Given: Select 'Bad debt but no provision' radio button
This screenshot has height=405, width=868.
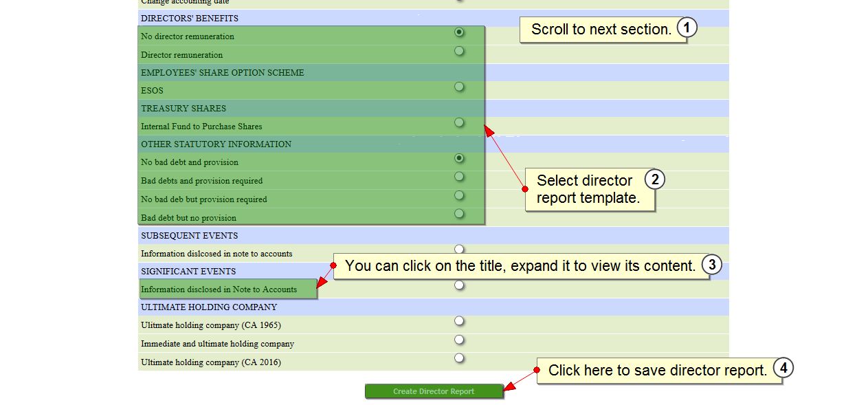Looking at the screenshot, I should point(459,214).
